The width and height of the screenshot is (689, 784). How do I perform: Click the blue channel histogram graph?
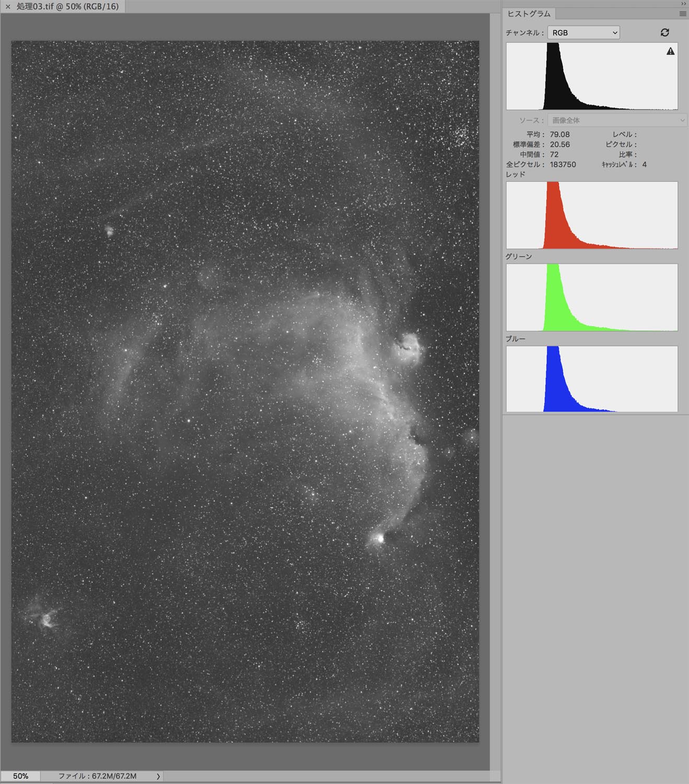click(x=592, y=379)
